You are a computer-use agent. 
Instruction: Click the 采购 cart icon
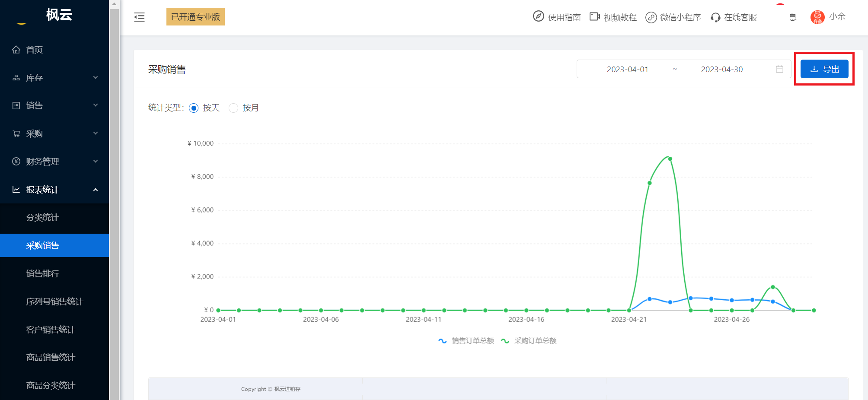tap(16, 133)
